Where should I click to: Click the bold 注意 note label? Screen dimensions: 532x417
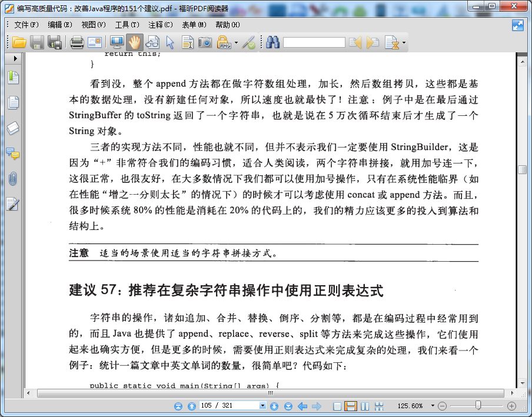pos(79,253)
